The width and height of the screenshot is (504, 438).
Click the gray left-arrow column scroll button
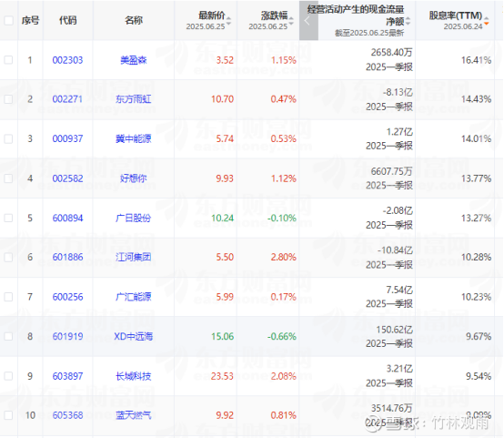coord(308,21)
